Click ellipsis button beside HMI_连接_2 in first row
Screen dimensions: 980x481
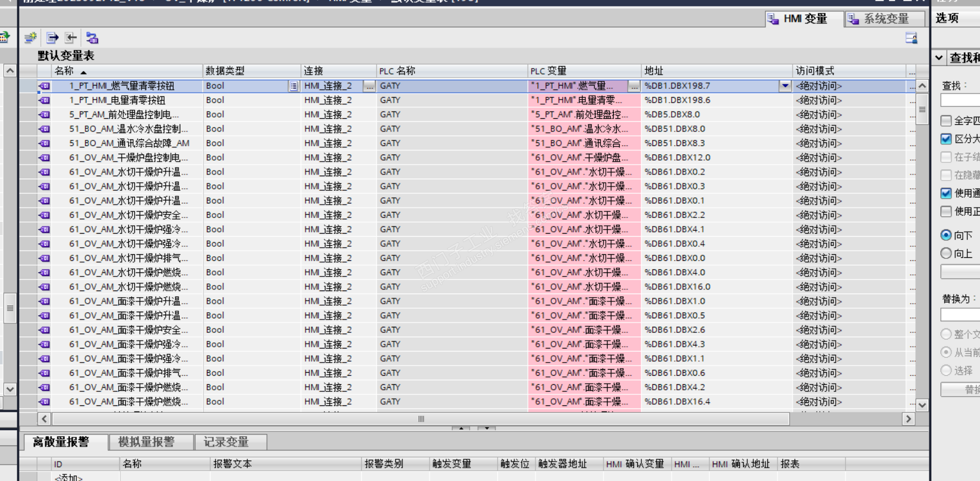click(369, 86)
